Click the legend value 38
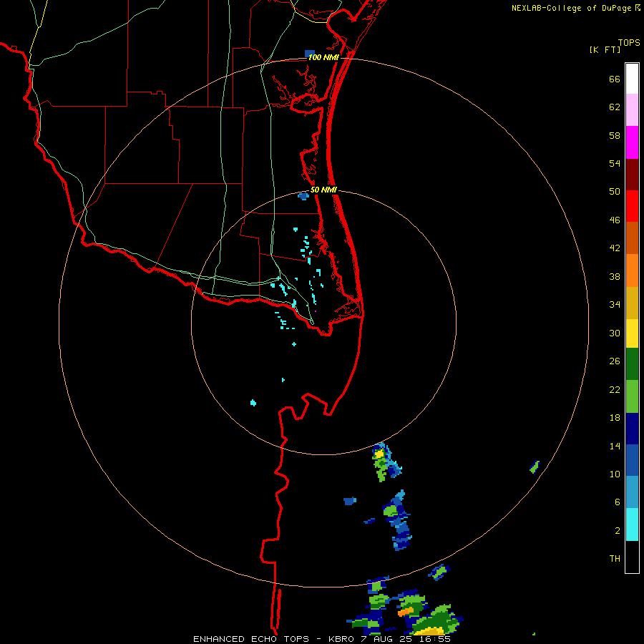The height and width of the screenshot is (644, 644). [x=615, y=277]
